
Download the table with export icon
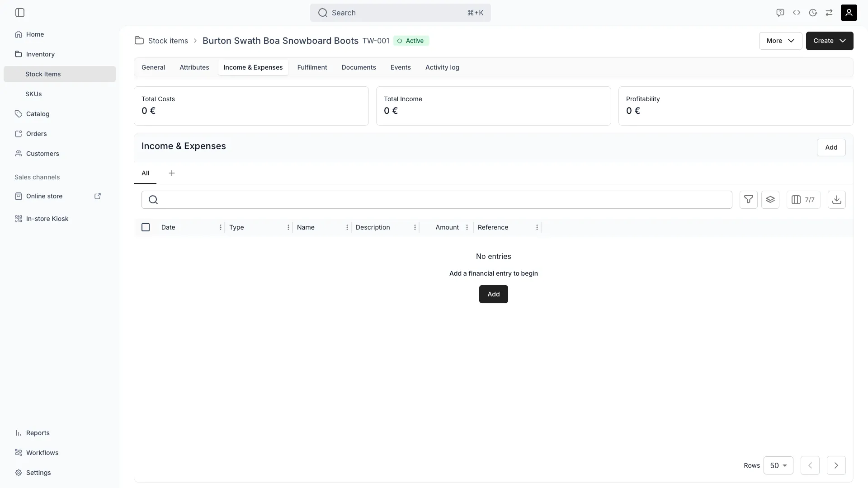(837, 200)
